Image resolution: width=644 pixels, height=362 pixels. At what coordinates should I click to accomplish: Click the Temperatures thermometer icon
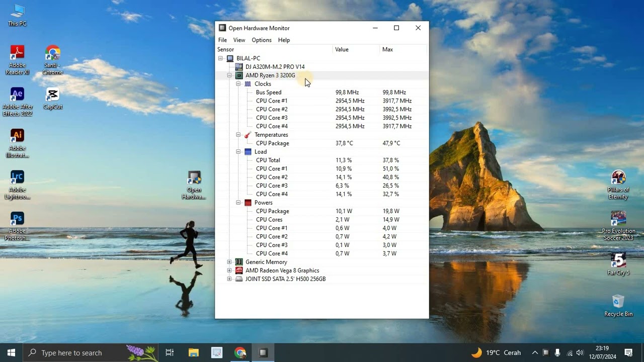click(248, 135)
